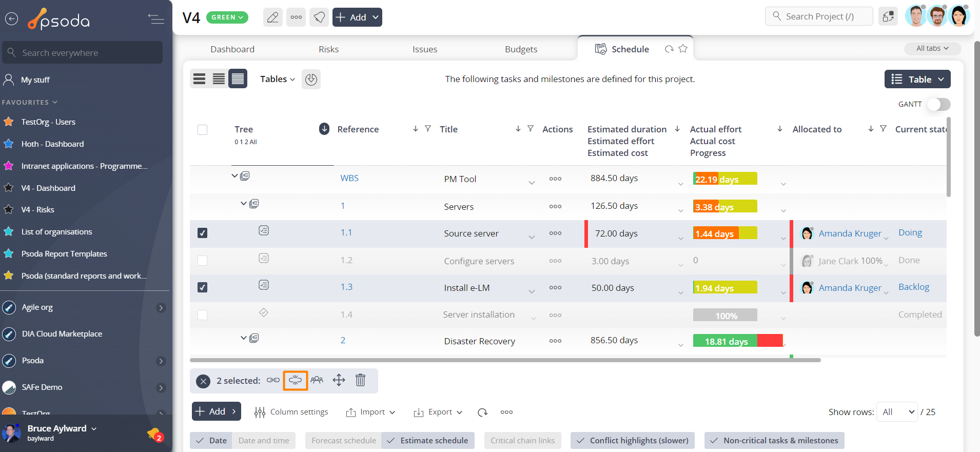Select the compact row density icon
Viewport: 980px width, 452px height.
click(200, 78)
